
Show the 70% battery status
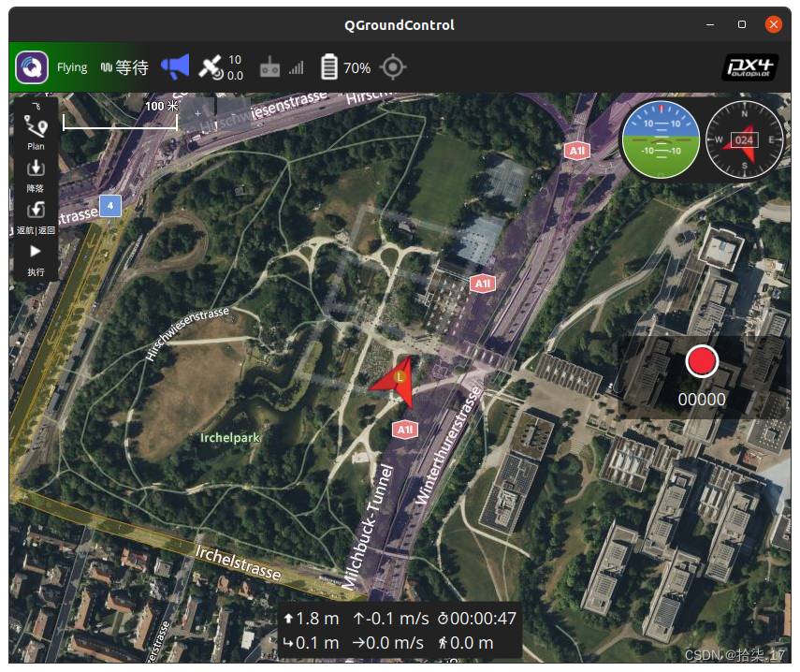coord(345,67)
